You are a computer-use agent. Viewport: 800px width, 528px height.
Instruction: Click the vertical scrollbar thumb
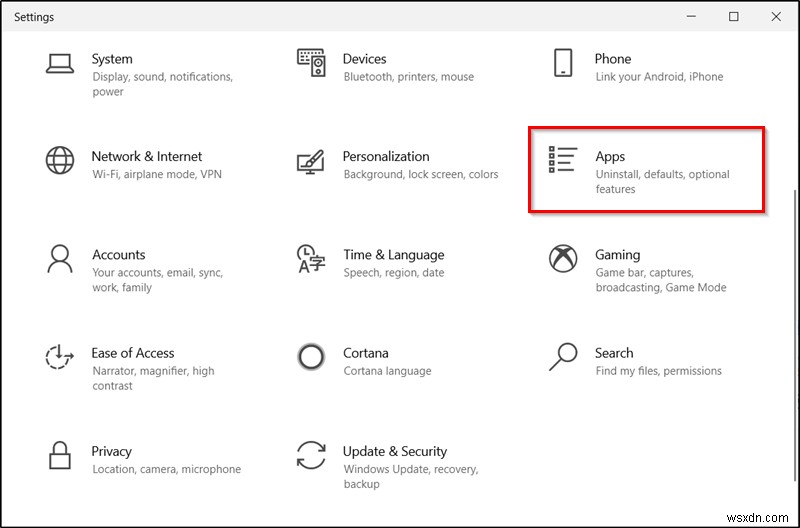tap(795, 335)
